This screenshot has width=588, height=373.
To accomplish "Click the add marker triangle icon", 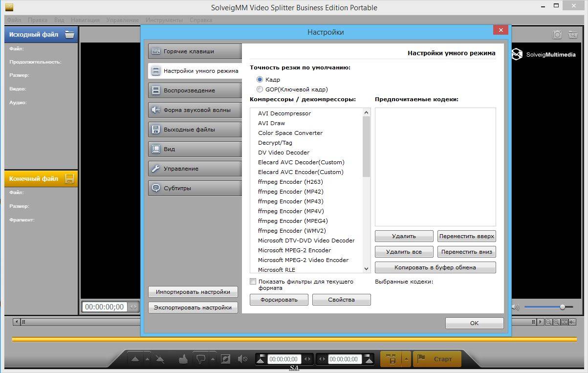I will click(135, 359).
